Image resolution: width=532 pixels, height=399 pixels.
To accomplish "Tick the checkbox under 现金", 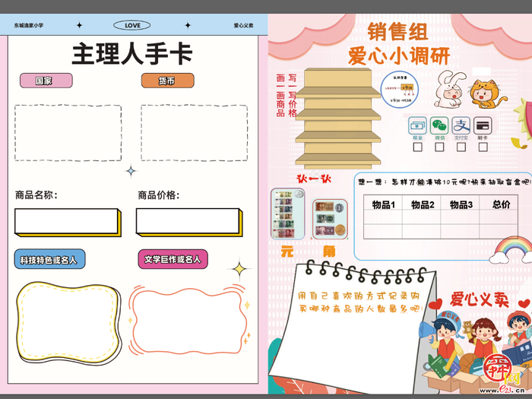I will coord(417,148).
